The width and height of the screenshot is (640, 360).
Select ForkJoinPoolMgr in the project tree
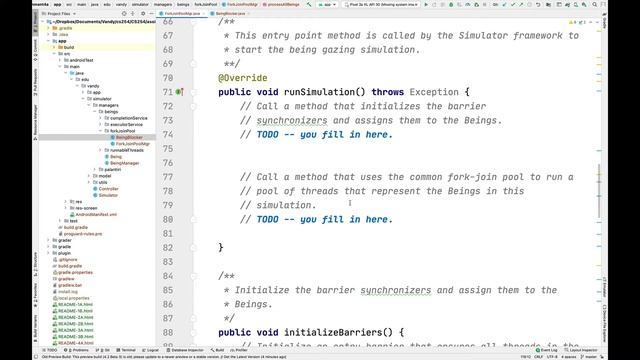pyautogui.click(x=133, y=144)
